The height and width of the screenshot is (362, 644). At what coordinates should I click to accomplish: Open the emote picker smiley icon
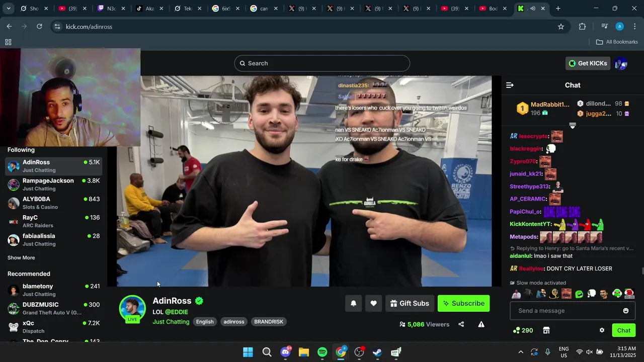point(626,311)
